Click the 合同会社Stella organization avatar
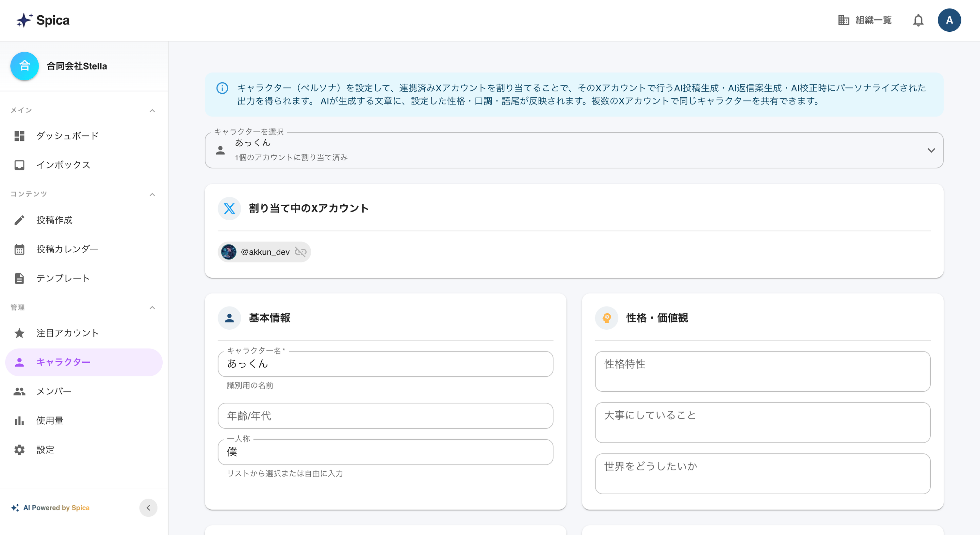This screenshot has width=980, height=535. [25, 66]
